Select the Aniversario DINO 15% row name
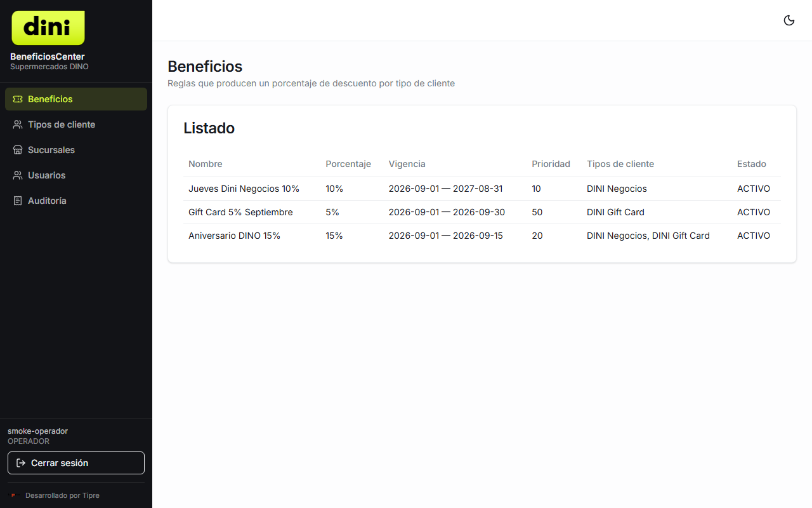The width and height of the screenshot is (812, 508). point(235,236)
